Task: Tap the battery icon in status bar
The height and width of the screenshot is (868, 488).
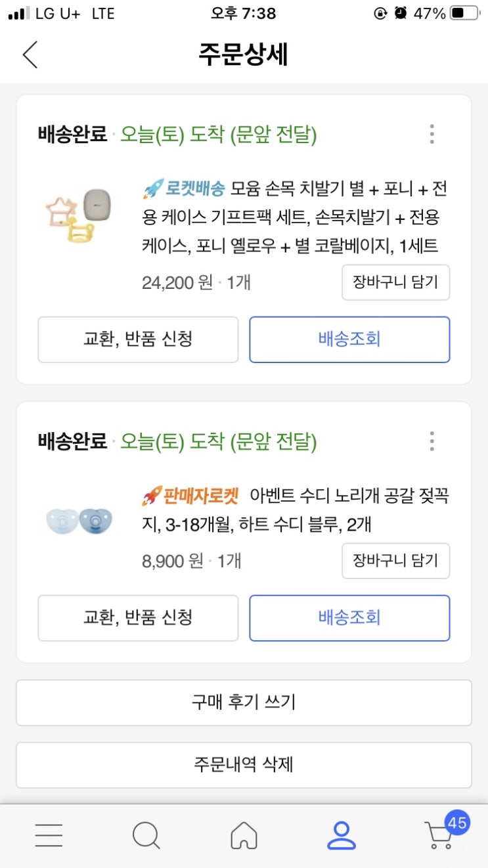Action: pyautogui.click(x=465, y=13)
